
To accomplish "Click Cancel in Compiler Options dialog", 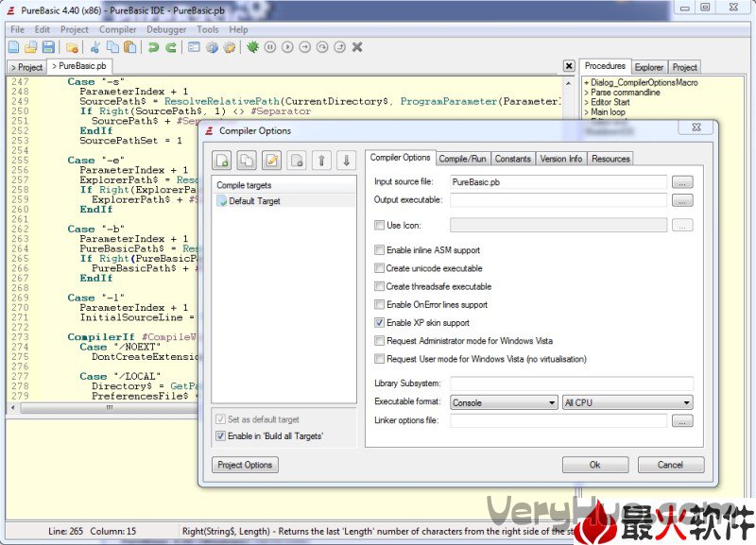I will click(x=670, y=465).
